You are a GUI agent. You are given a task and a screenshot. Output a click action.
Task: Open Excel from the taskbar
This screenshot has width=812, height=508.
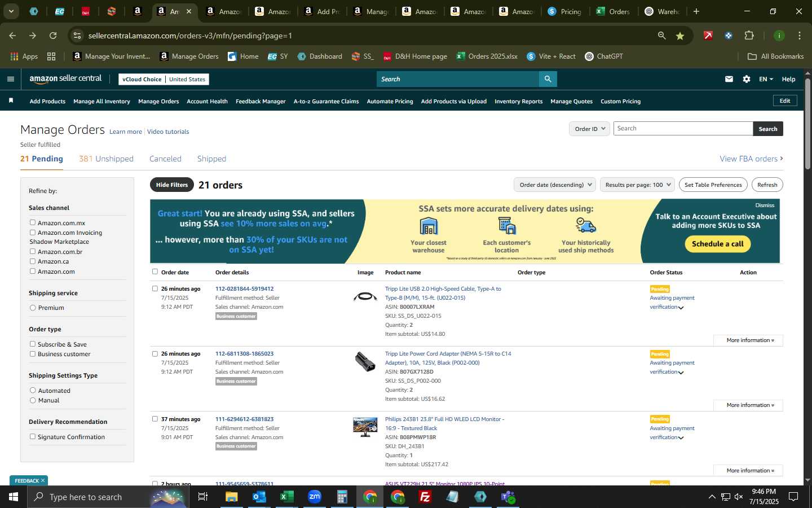click(x=286, y=497)
